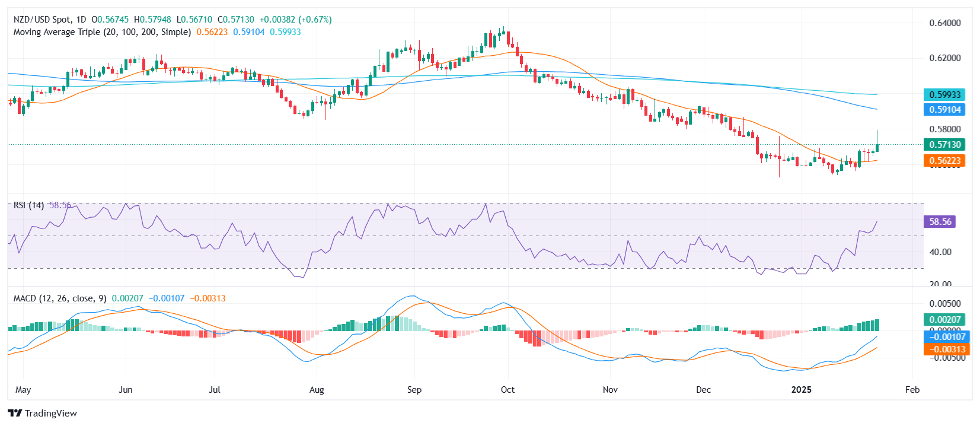Select the 0.57130 green current price tag

click(x=944, y=145)
